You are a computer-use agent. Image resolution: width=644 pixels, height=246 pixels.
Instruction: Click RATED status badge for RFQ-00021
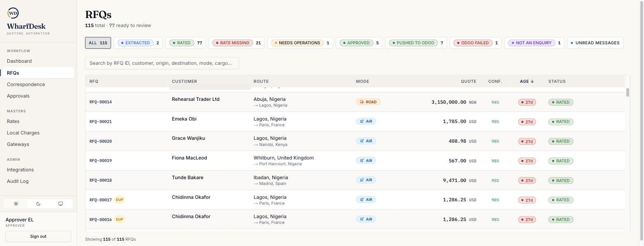[561, 122]
